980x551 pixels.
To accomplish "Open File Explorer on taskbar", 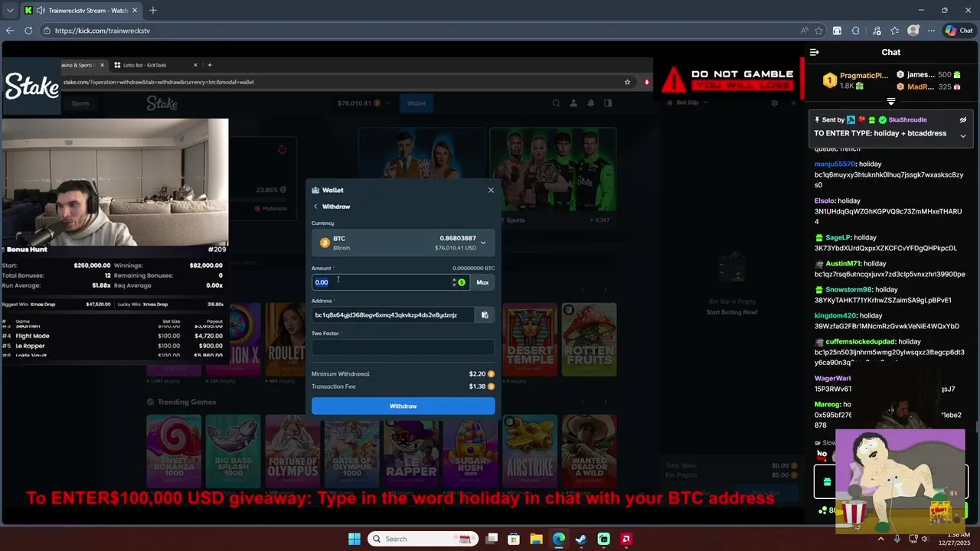I will 537,539.
